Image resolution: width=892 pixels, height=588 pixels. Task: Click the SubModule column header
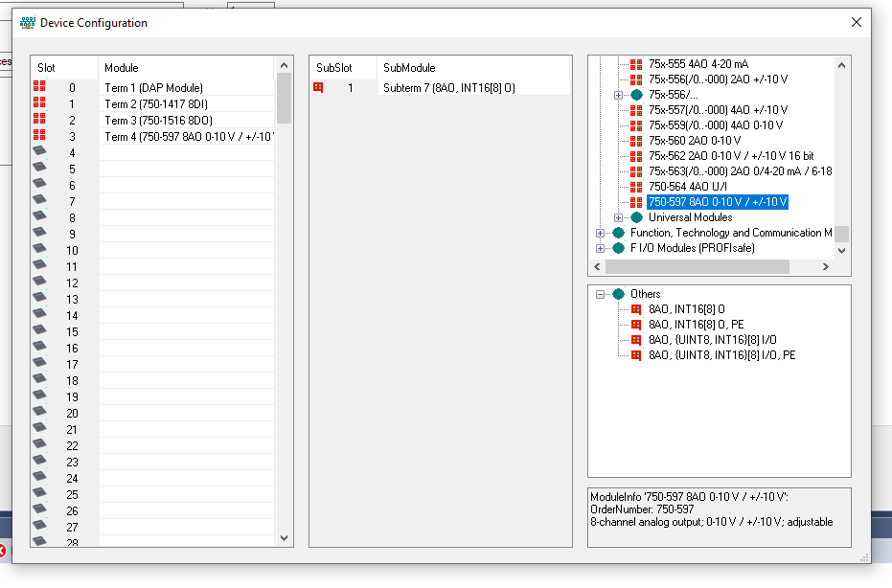click(473, 68)
